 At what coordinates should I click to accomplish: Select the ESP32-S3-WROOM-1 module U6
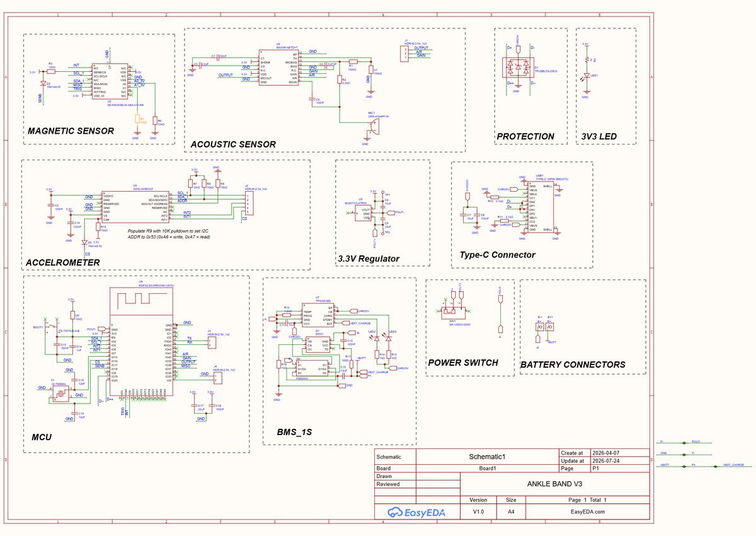[x=141, y=341]
